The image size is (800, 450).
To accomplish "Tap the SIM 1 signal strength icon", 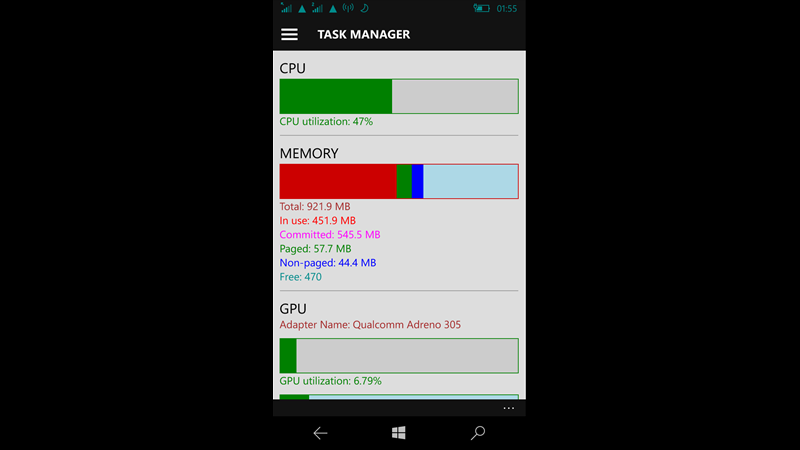I will click(286, 9).
